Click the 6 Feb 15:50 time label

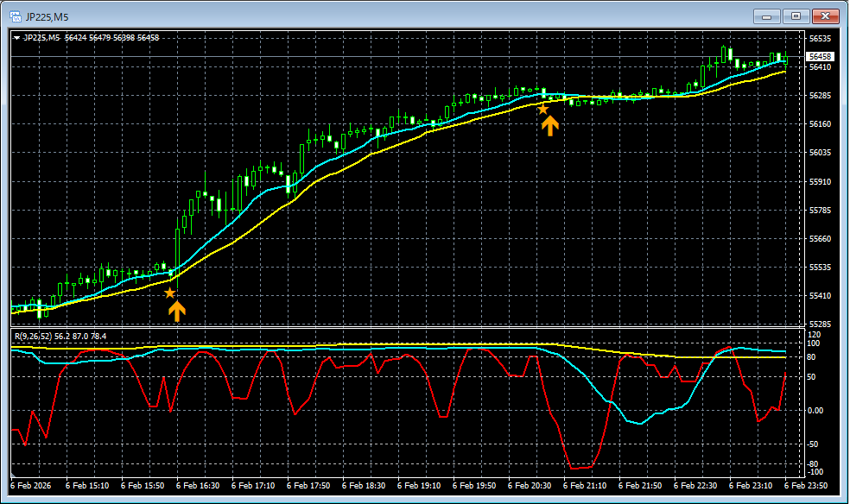(x=142, y=486)
